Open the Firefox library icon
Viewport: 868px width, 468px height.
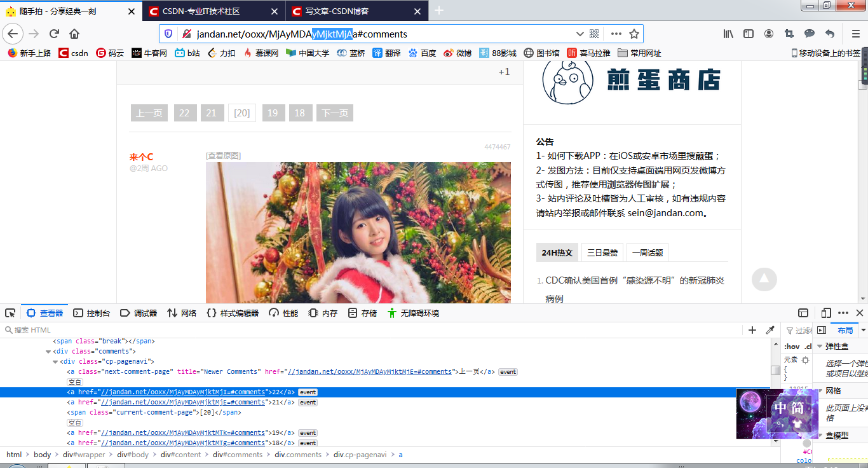tap(727, 34)
